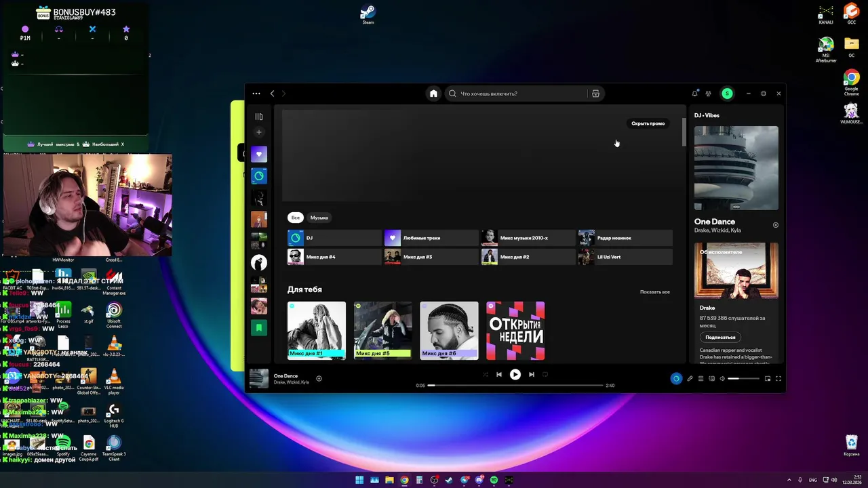Open 'Микс дня #4' tile

point(334,257)
